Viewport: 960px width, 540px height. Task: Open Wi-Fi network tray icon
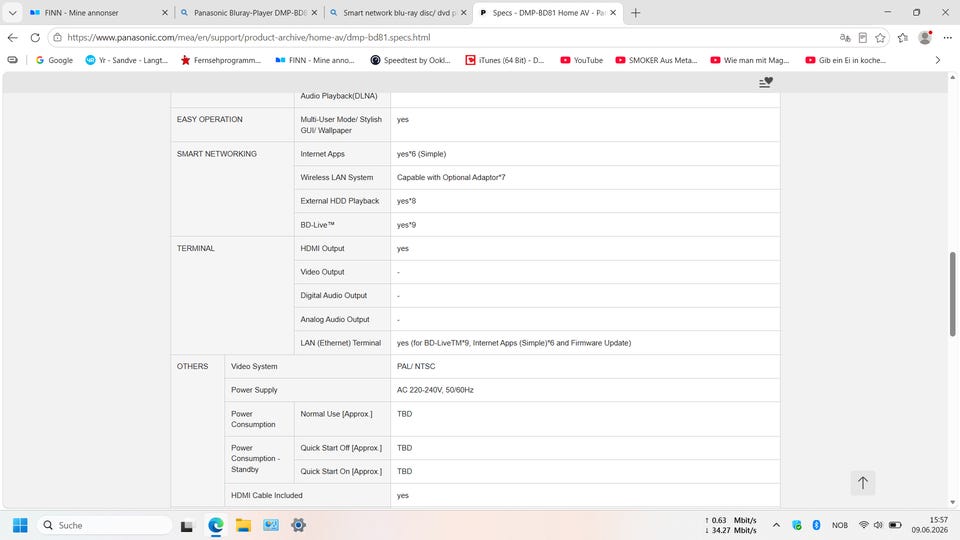[x=864, y=525]
